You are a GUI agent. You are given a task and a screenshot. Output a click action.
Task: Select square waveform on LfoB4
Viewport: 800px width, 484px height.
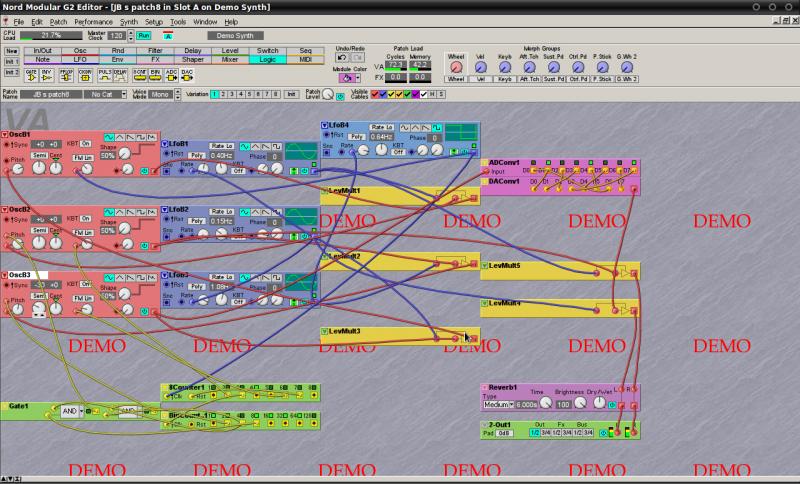pyautogui.click(x=437, y=128)
